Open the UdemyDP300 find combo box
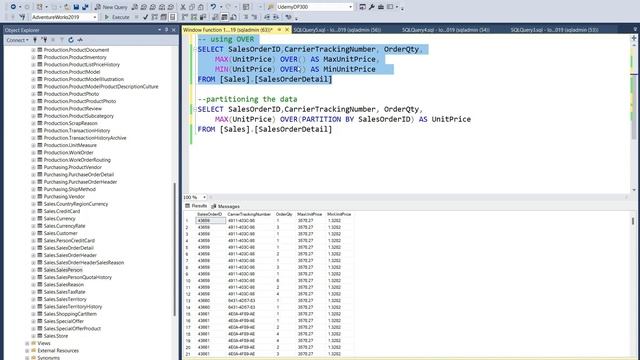This screenshot has width=640, height=360. [315, 7]
